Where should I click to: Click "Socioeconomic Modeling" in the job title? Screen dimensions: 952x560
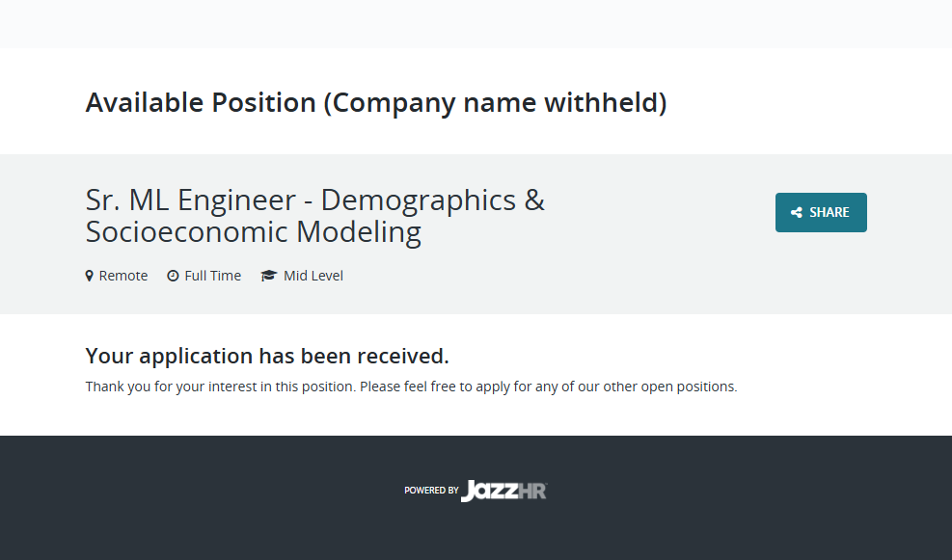click(x=254, y=232)
